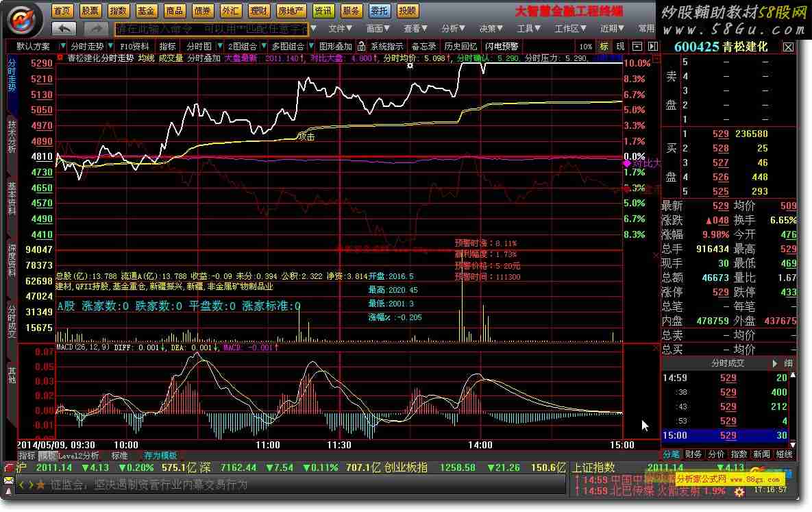Click the 股票 stocks button
Image resolution: width=812 pixels, height=512 pixels.
(90, 10)
